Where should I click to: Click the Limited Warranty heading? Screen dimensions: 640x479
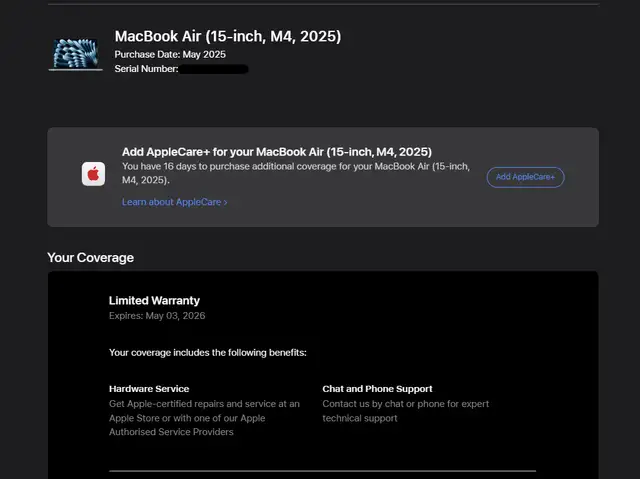154,300
